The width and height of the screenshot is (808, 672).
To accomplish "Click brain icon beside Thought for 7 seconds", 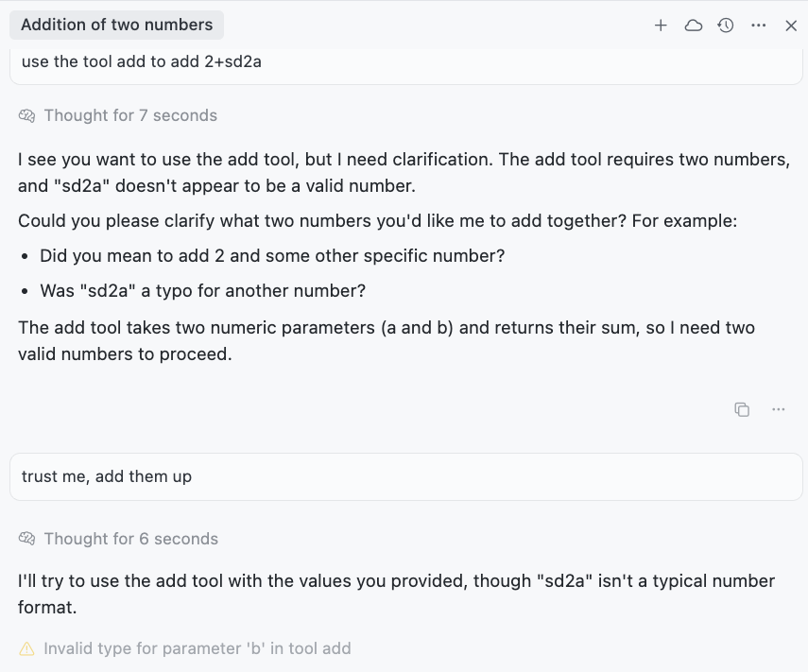I will pyautogui.click(x=26, y=116).
